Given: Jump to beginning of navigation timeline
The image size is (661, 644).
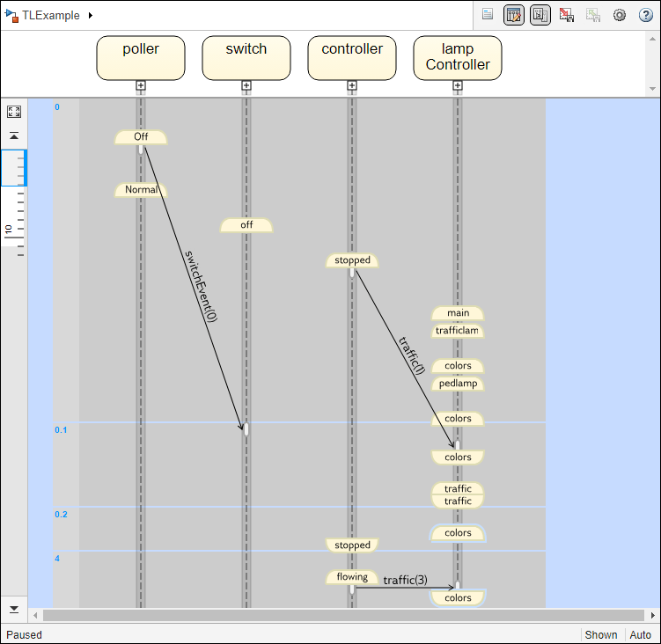Looking at the screenshot, I should click(x=14, y=136).
